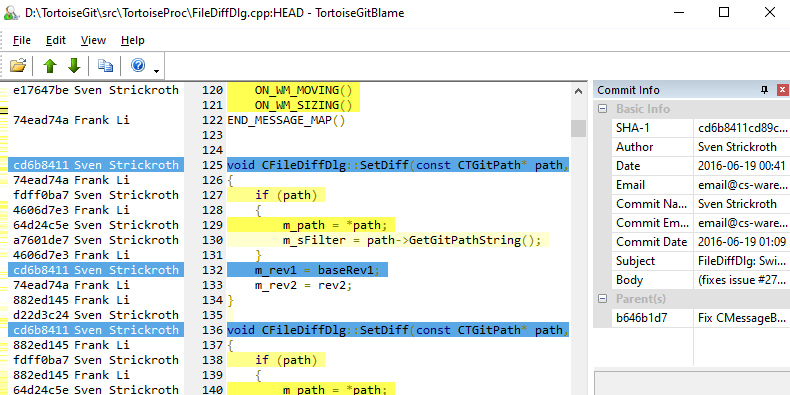Image resolution: width=790 pixels, height=395 pixels.
Task: Click the code view scroll up arrow
Action: point(578,91)
